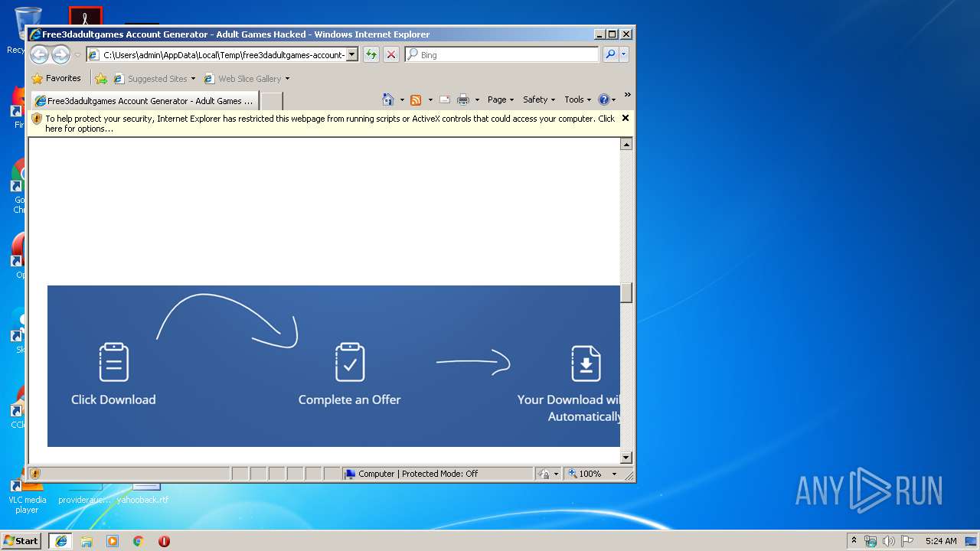
Task: Click the 'Complete an Offer' step text
Action: point(349,399)
